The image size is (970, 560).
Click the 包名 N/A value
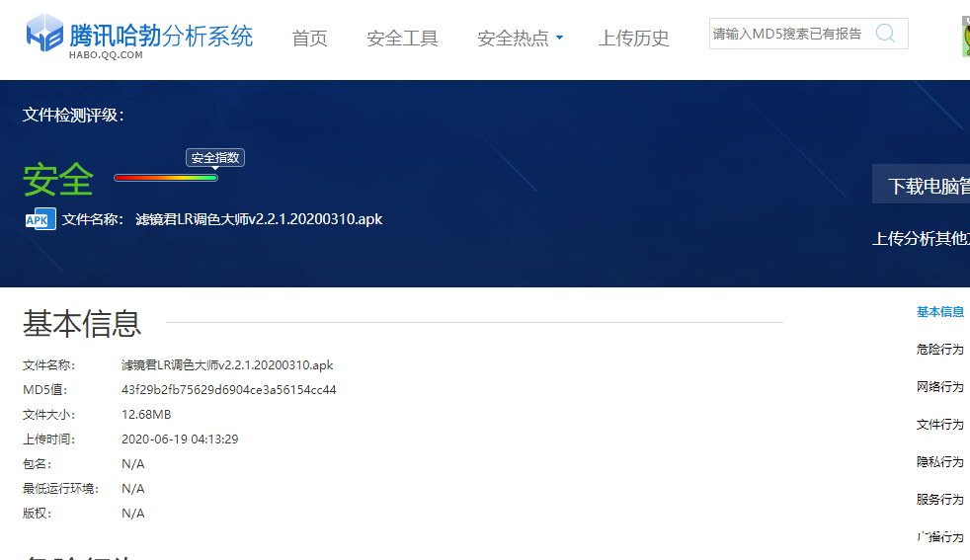tap(133, 464)
